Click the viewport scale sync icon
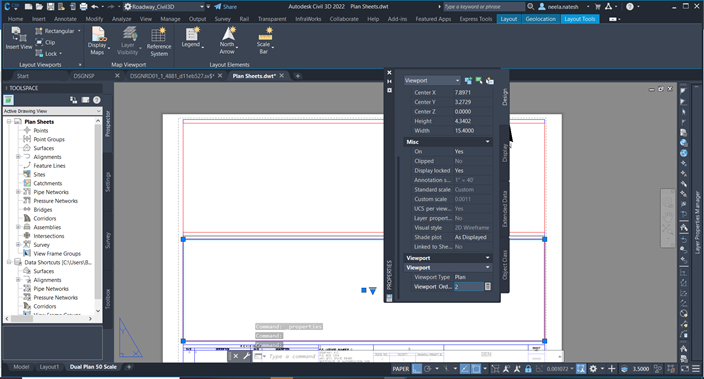704x379 pixels. 581,369
